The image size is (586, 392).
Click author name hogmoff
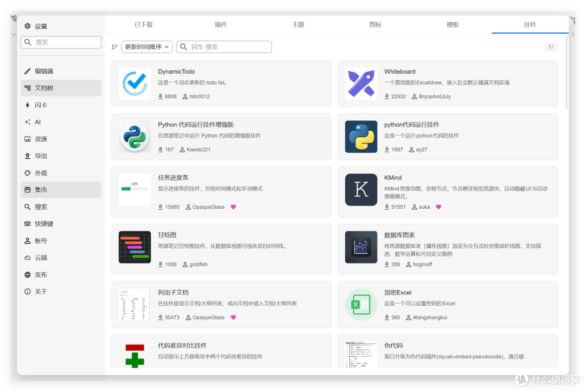(422, 265)
